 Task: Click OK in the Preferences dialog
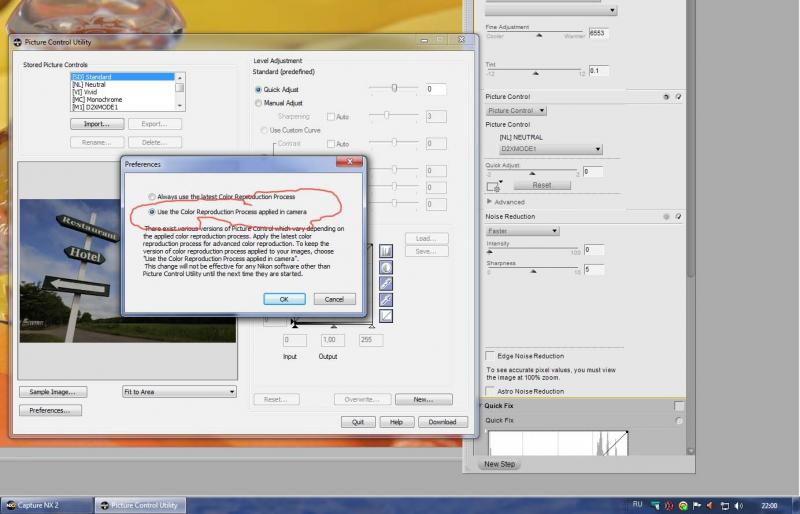click(x=284, y=299)
